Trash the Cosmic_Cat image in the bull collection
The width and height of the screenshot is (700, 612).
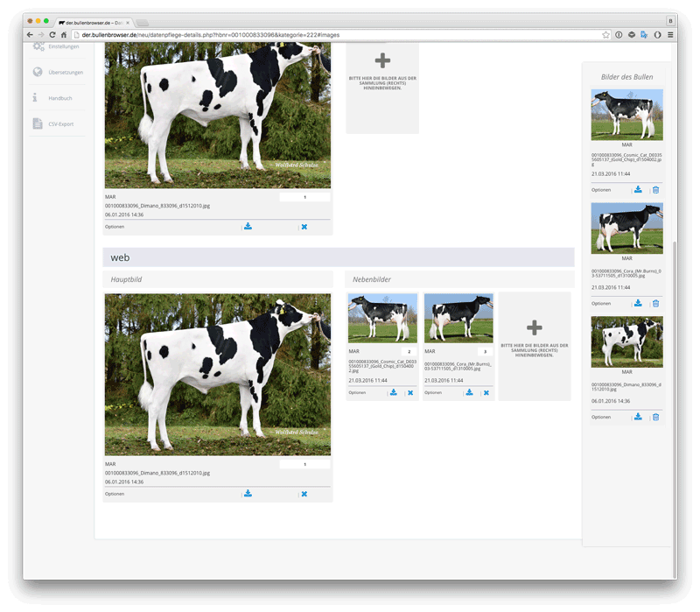(655, 189)
